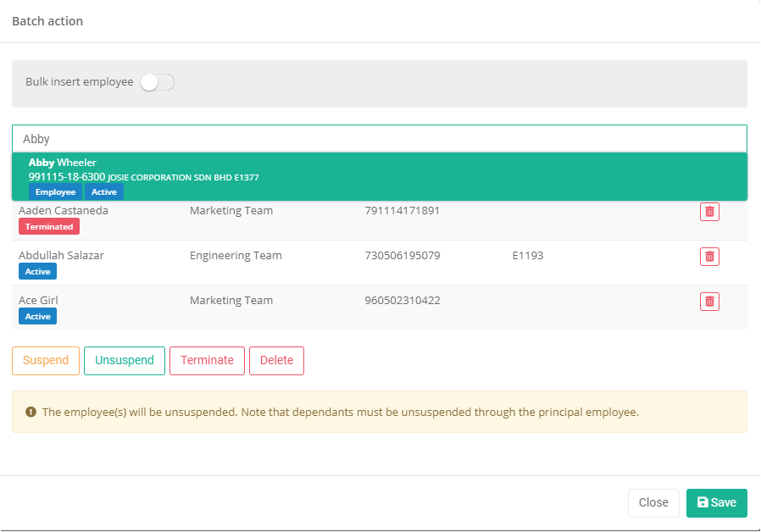Click employee code E1193
761x532 pixels.
pos(527,255)
